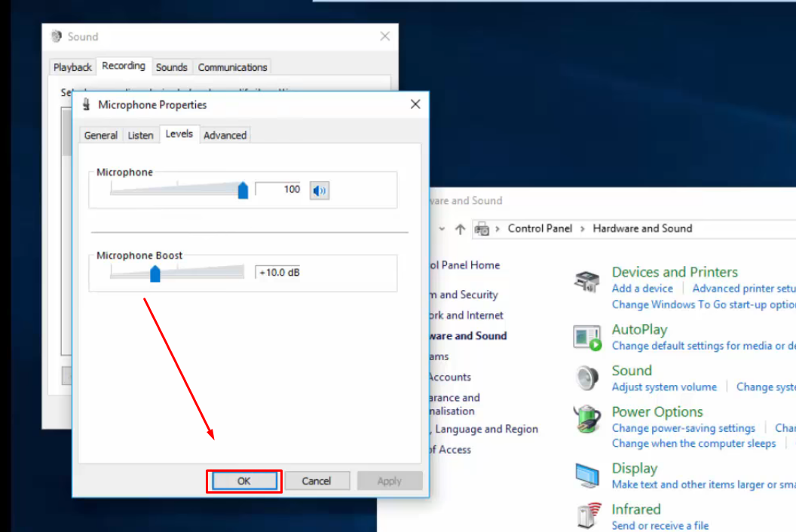Viewport: 796px width, 532px height.
Task: Click the Microphone level slider handle
Action: (243, 191)
